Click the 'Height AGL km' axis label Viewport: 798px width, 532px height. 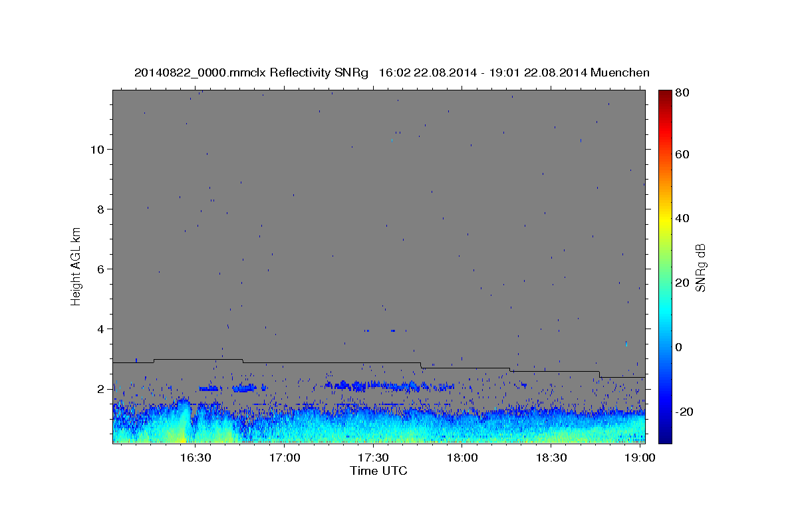76,266
